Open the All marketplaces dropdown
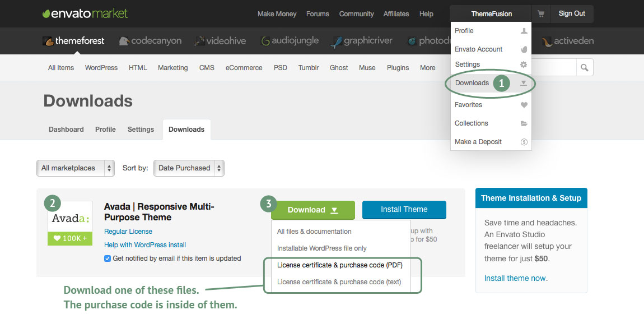Screen dimensions: 644x328 coord(76,168)
